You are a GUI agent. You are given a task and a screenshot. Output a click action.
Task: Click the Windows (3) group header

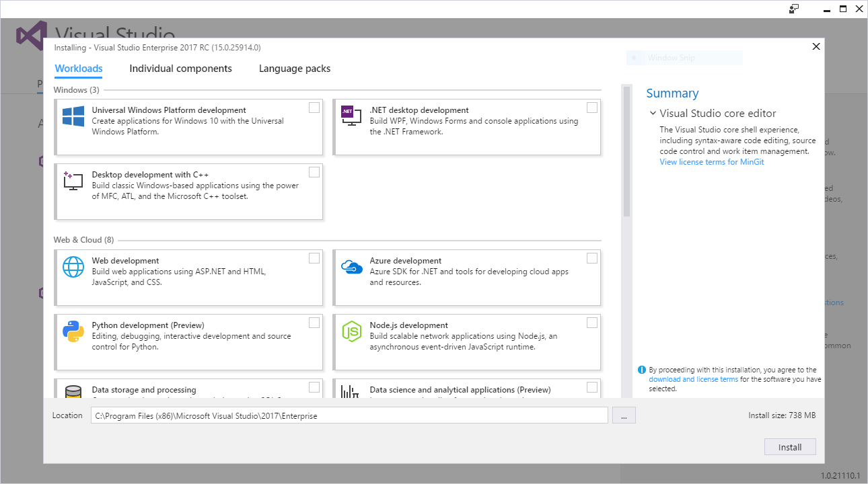76,90
